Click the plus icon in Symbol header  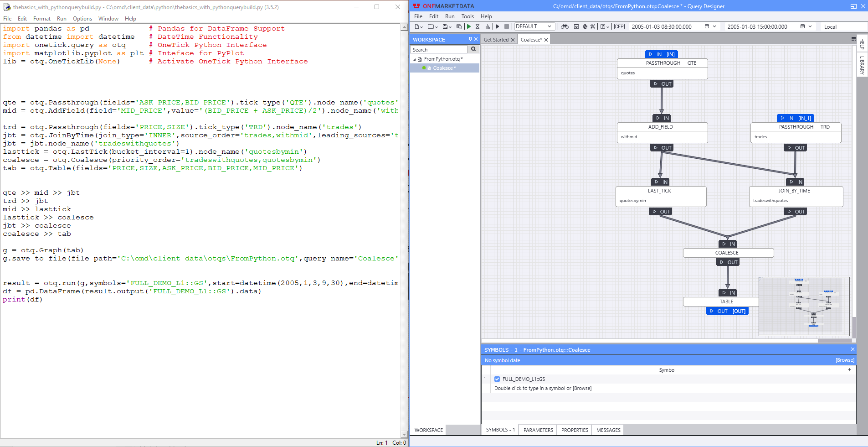(849, 370)
